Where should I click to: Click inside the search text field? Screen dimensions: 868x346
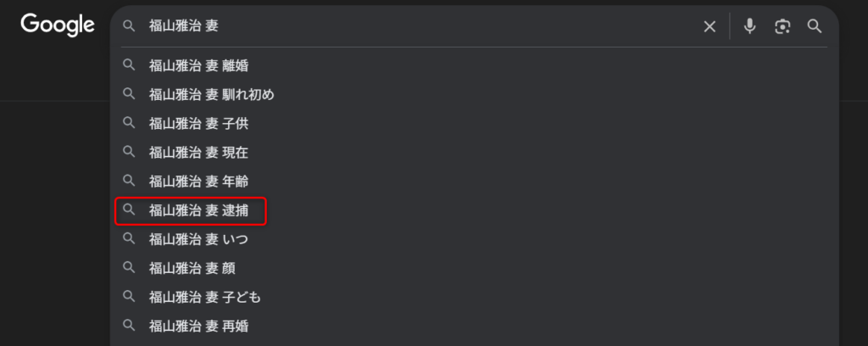[x=420, y=26]
